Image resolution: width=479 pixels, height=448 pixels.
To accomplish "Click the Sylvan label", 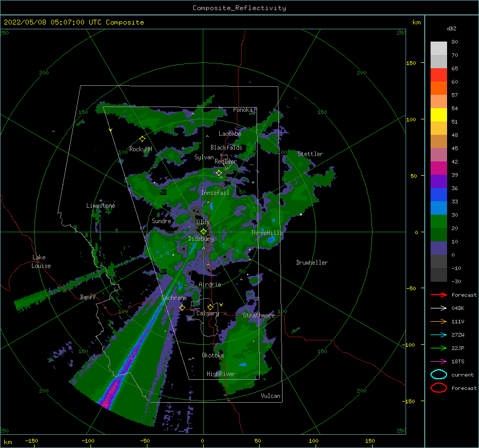I will click(x=204, y=157).
